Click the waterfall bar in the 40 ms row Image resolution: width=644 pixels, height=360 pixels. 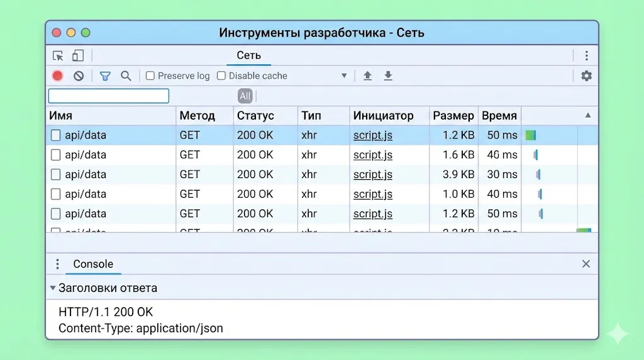tap(540, 194)
